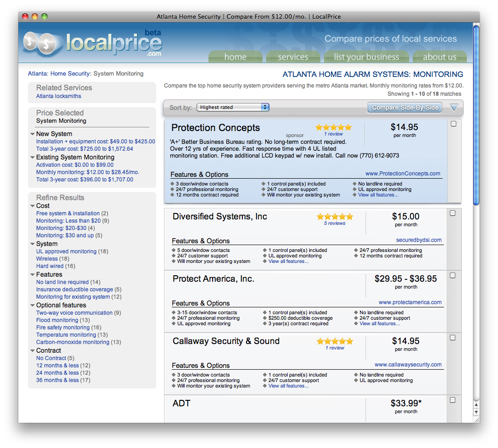Open the about us tab

(439, 57)
